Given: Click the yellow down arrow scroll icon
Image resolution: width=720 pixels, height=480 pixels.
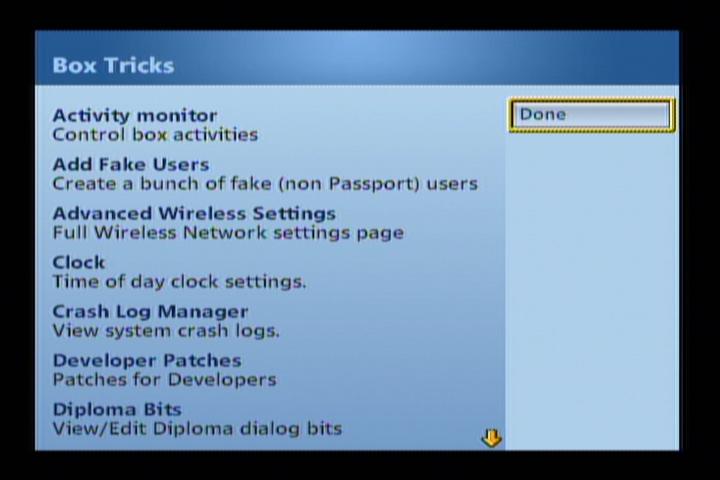Looking at the screenshot, I should click(491, 438).
